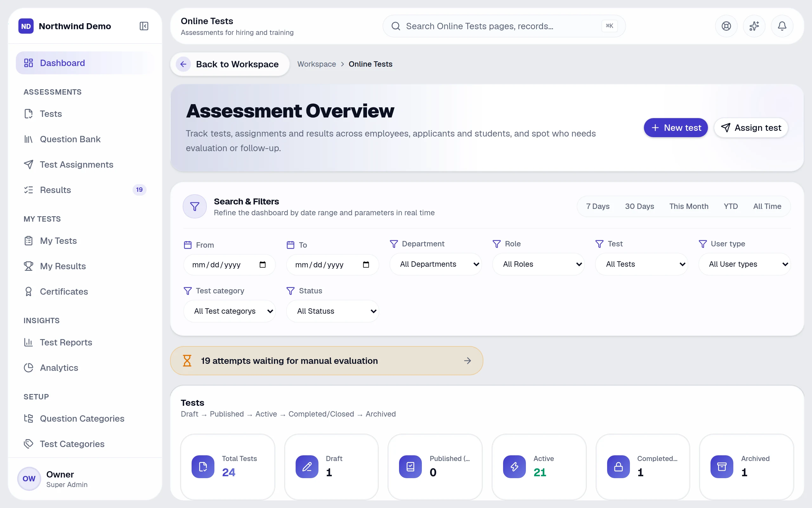The image size is (812, 508).
Task: Open the notifications bell
Action: click(782, 26)
